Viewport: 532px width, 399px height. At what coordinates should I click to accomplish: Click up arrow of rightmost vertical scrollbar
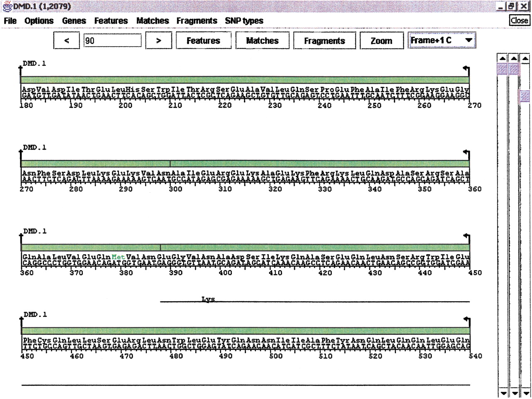point(526,59)
